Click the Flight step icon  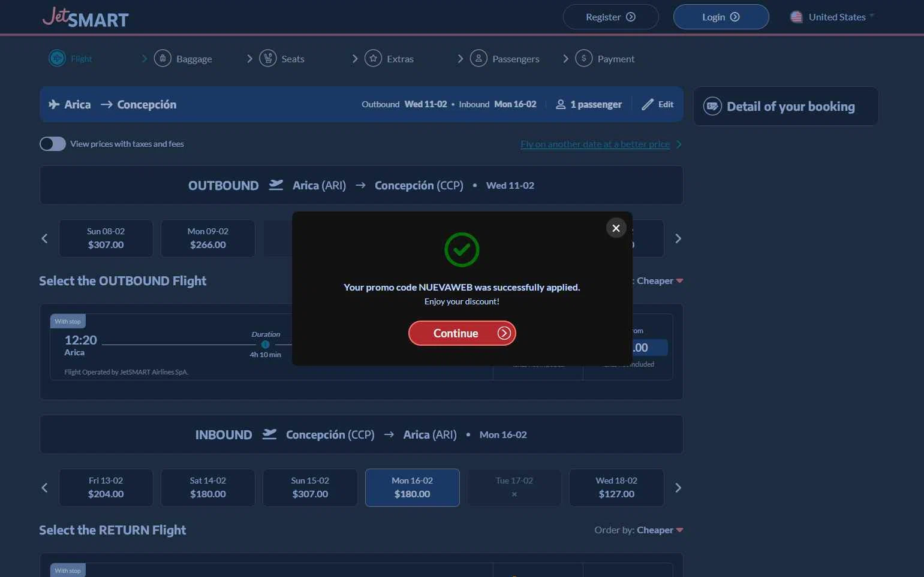tap(57, 58)
